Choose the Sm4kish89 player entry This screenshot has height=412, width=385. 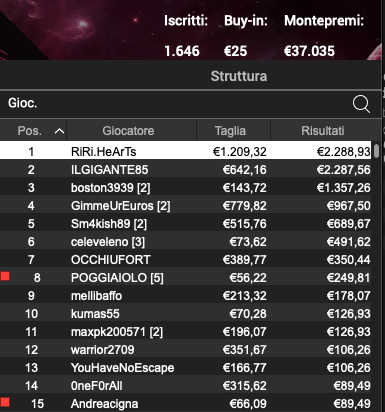coord(186,224)
